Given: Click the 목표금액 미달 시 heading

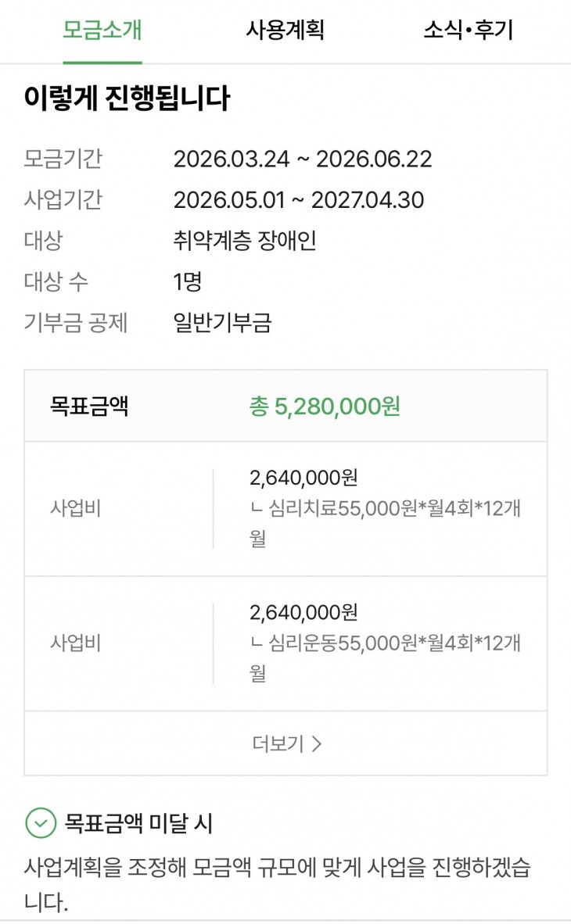Looking at the screenshot, I should [138, 822].
